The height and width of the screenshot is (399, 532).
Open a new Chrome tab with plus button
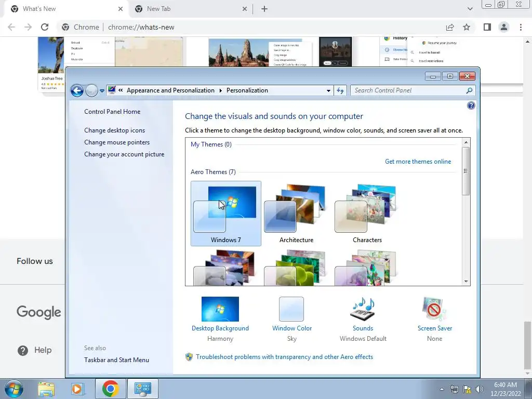(x=264, y=9)
